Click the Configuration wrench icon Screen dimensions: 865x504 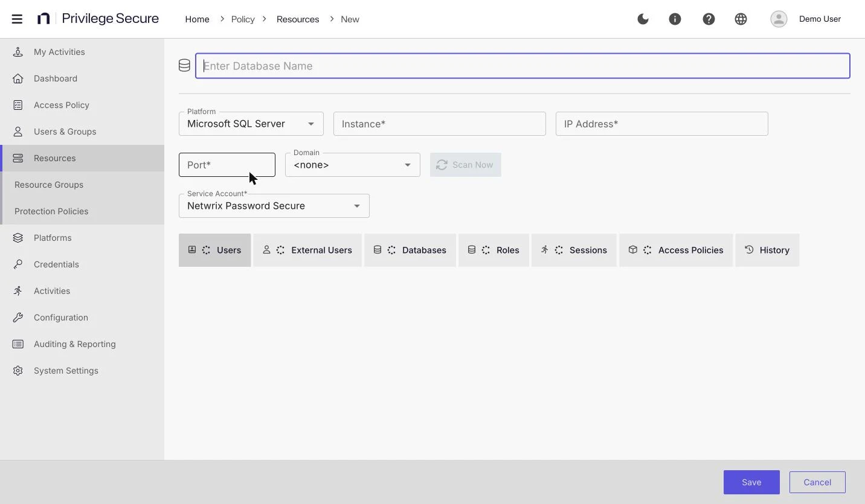[18, 317]
